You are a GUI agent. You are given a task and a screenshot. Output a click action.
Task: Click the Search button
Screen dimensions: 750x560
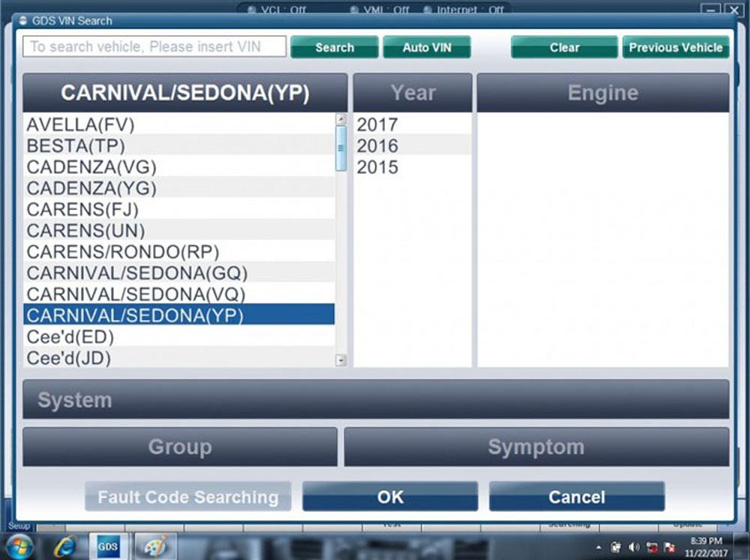click(x=334, y=47)
